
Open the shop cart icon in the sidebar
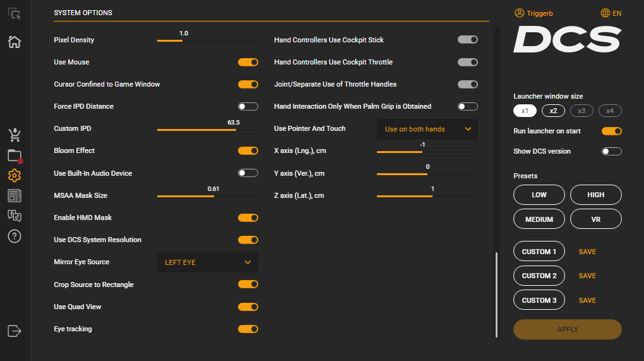pos(15,135)
